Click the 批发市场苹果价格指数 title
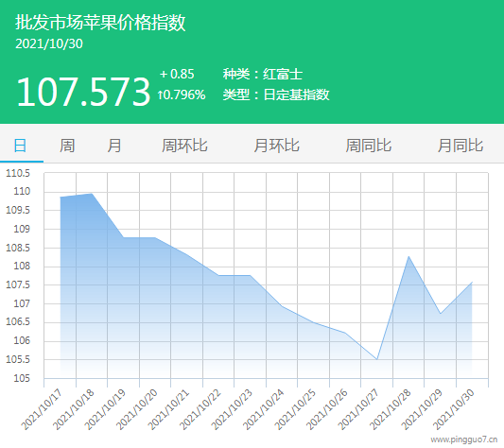504x448 pixels. pos(100,23)
